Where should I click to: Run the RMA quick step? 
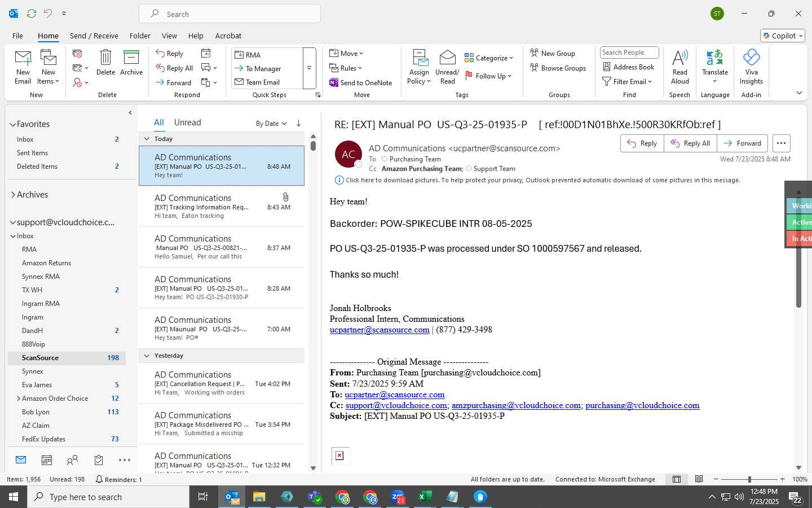pos(267,55)
